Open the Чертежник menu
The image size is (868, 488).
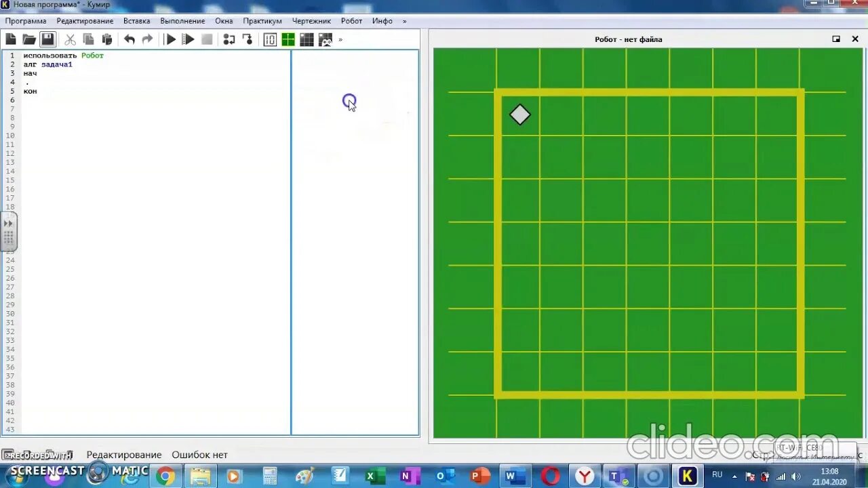311,21
